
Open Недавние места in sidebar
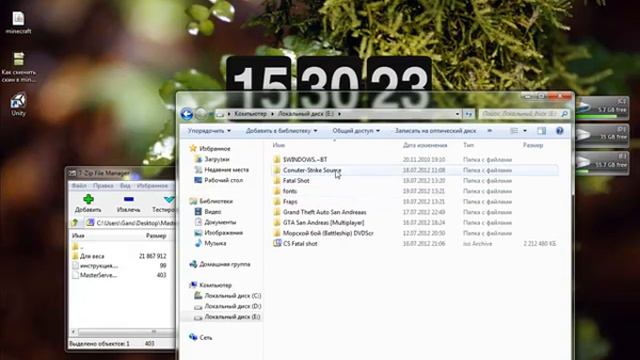pyautogui.click(x=227, y=170)
